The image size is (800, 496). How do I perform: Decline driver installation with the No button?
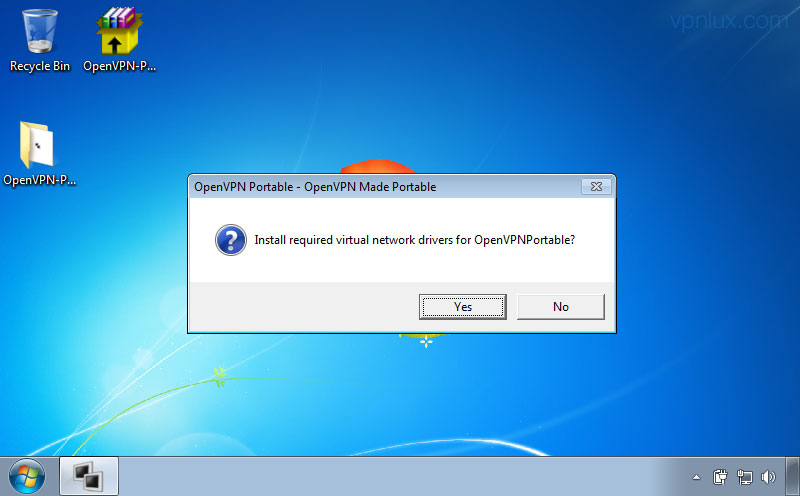pos(560,307)
